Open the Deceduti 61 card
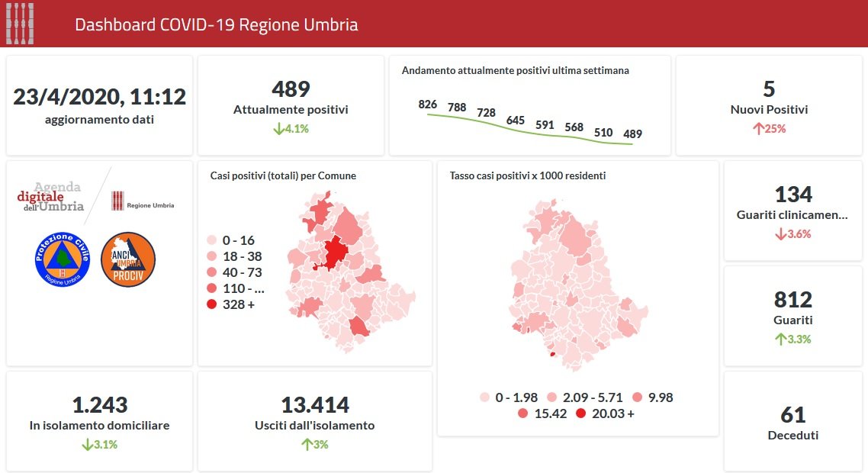Viewport: 868px width, 473px height. coord(793,422)
